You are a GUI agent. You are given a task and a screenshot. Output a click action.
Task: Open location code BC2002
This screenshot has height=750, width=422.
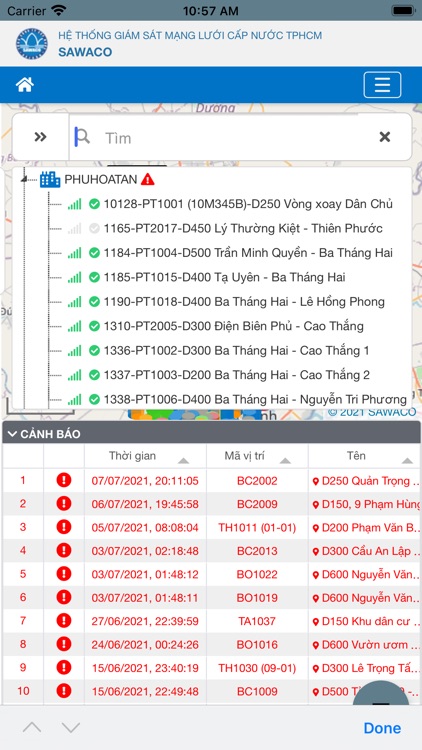[257, 481]
